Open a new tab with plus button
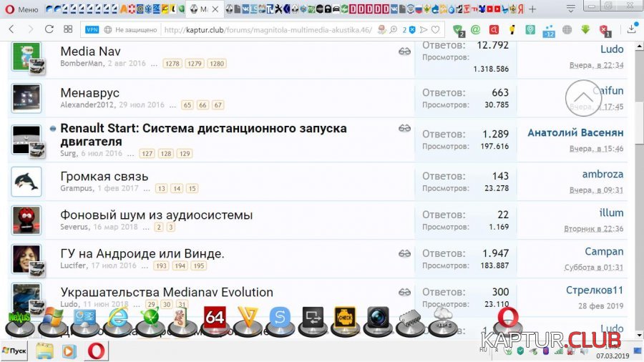Image resolution: width=644 pixels, height=362 pixels. pos(532,9)
